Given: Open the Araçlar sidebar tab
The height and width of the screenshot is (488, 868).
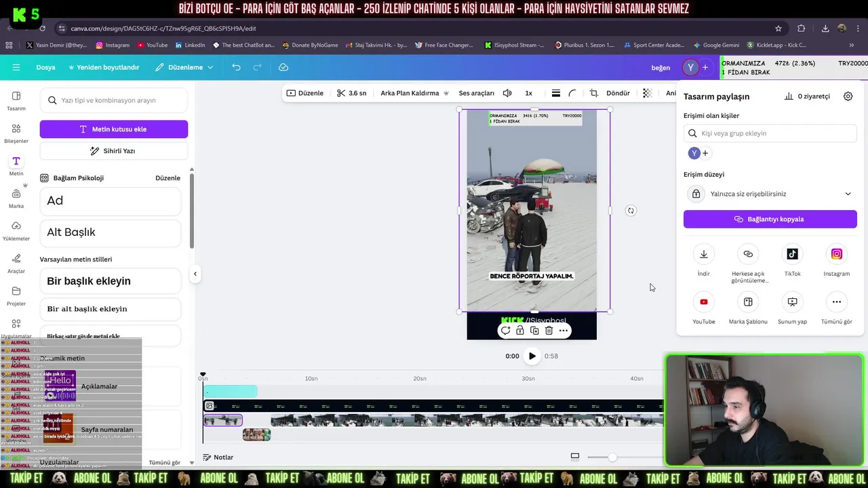Looking at the screenshot, I should click(x=16, y=263).
